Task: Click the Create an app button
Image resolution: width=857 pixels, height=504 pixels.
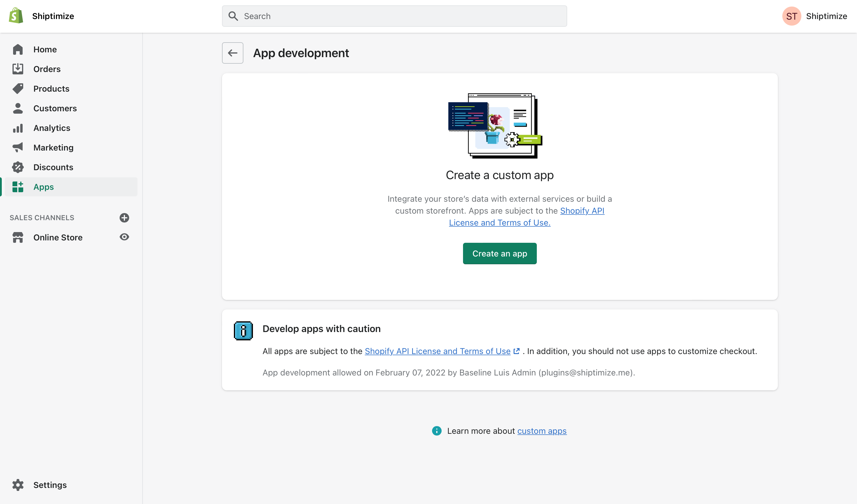Action: 500,254
